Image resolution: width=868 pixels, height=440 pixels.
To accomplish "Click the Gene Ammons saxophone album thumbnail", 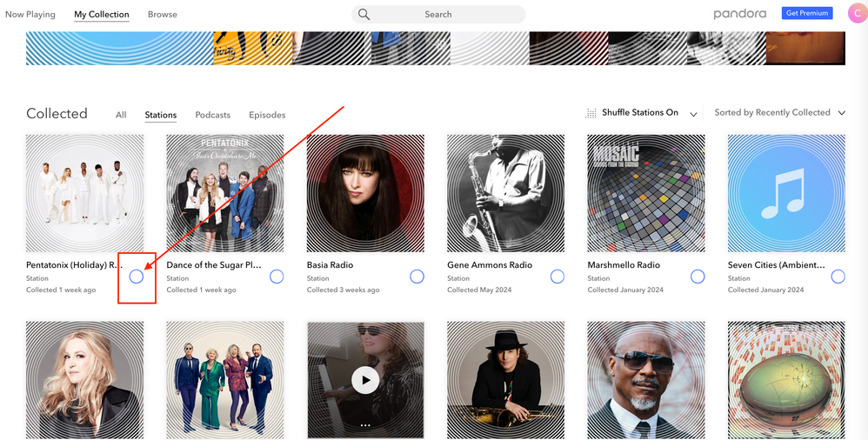I will pos(505,193).
